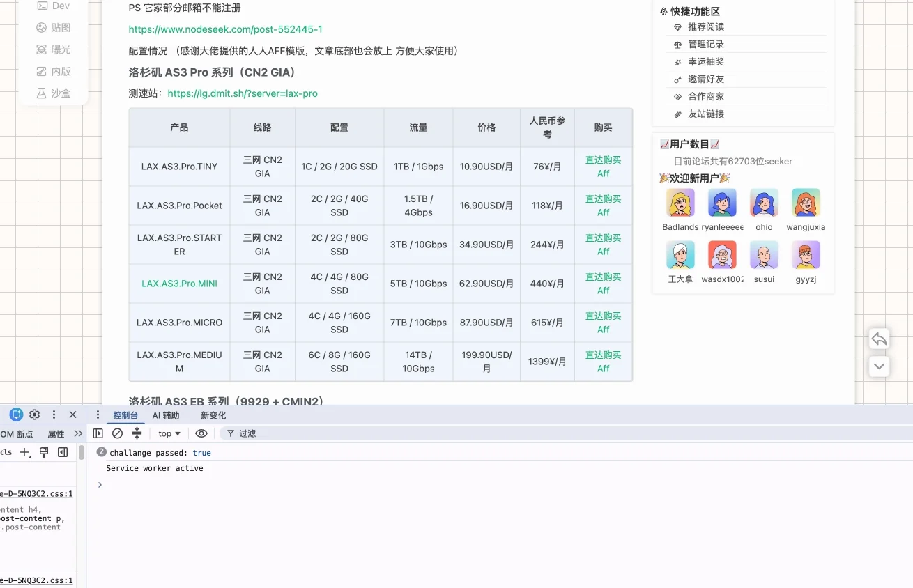Image resolution: width=913 pixels, height=588 pixels.
Task: Open 邀请好友 in quick functions
Action: (x=705, y=79)
